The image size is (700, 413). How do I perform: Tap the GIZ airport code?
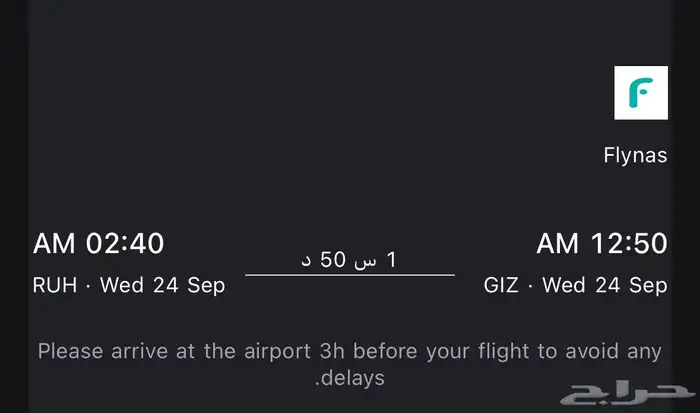coord(502,286)
